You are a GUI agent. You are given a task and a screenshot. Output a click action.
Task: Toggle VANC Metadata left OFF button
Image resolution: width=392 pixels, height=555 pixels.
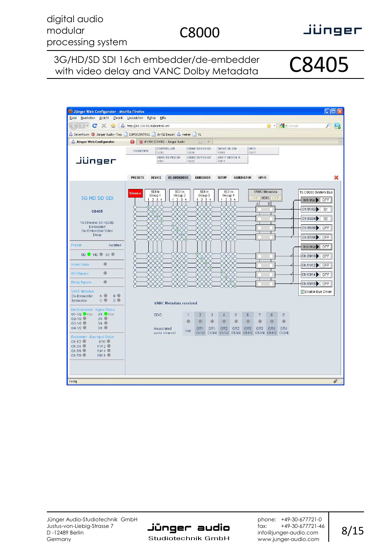pos(255,198)
